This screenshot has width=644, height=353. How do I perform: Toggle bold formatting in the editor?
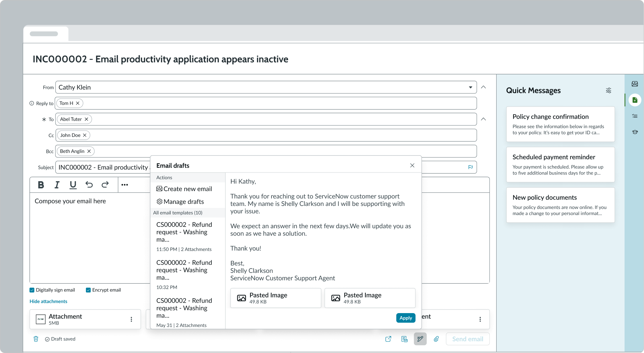tap(41, 185)
